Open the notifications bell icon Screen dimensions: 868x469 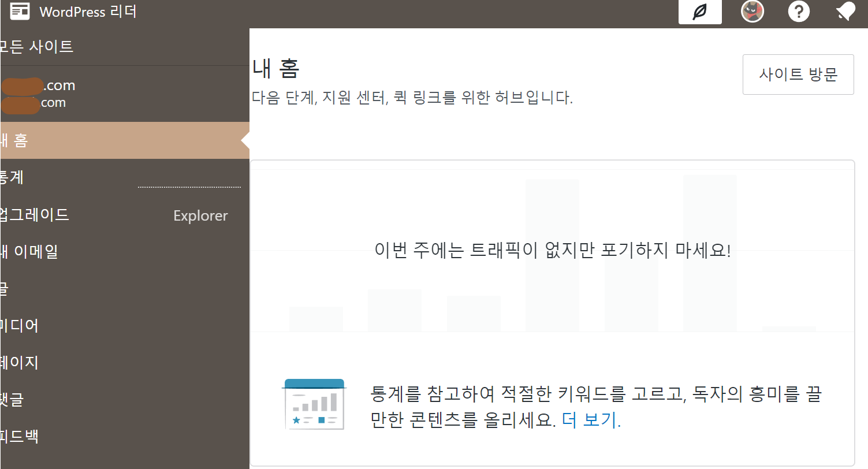coord(845,12)
